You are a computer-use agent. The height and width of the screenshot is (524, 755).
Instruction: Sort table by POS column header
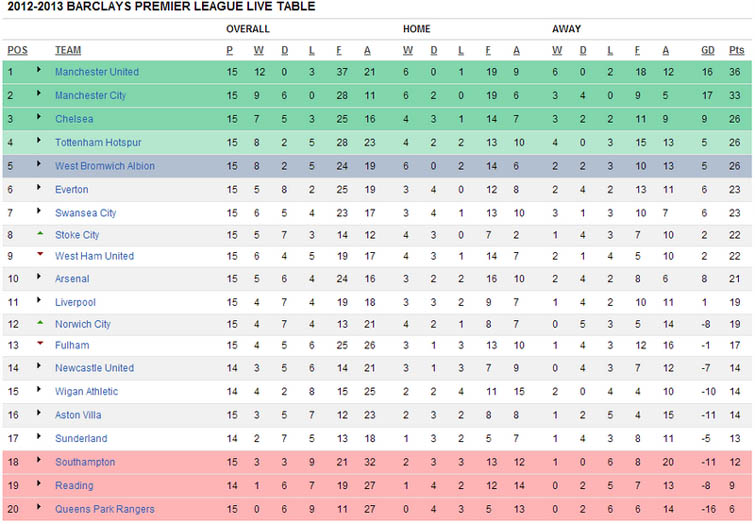[x=17, y=50]
